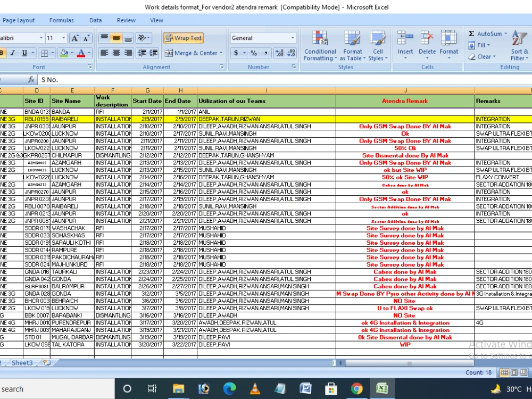Image resolution: width=532 pixels, height=399 pixels.
Task: Open the Review tab
Action: pos(126,20)
